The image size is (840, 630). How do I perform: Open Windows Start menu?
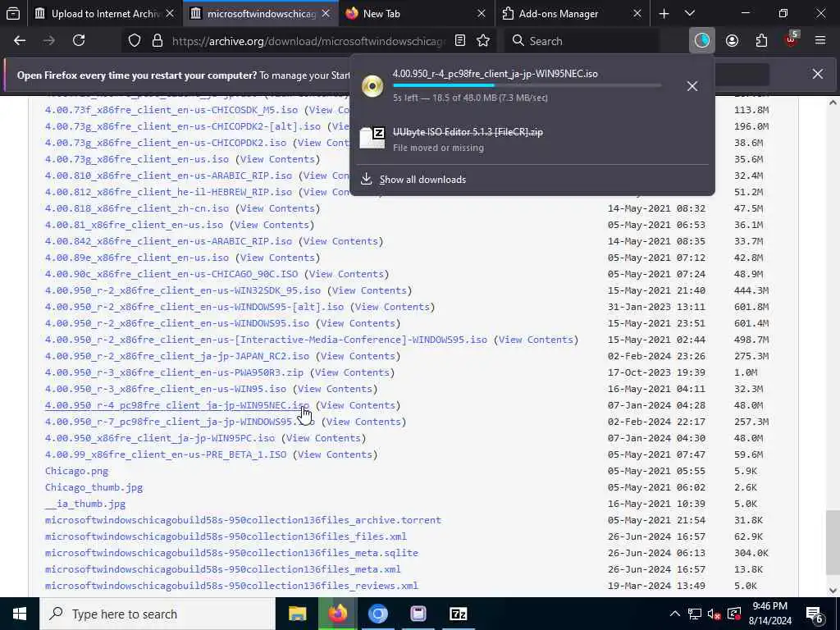click(x=20, y=614)
